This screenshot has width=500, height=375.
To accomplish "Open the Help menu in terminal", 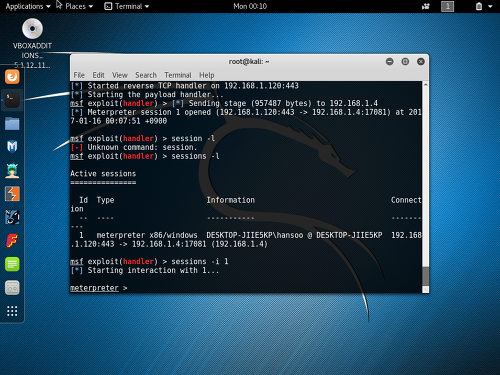I will [207, 75].
